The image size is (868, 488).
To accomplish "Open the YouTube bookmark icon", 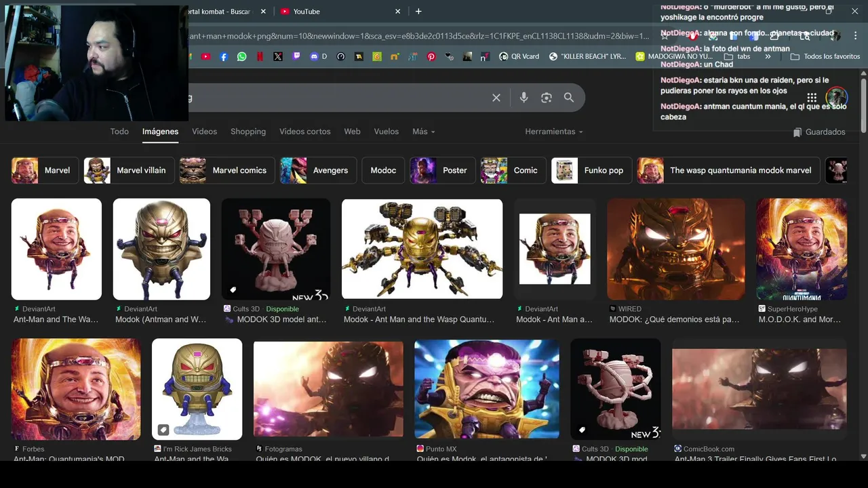I will (x=205, y=57).
